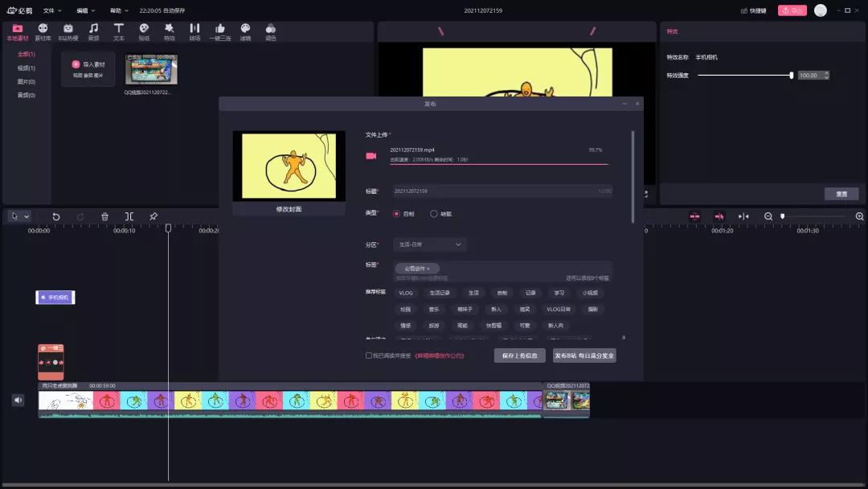
Task: Open the 调色 color grading panel
Action: pyautogui.click(x=270, y=30)
